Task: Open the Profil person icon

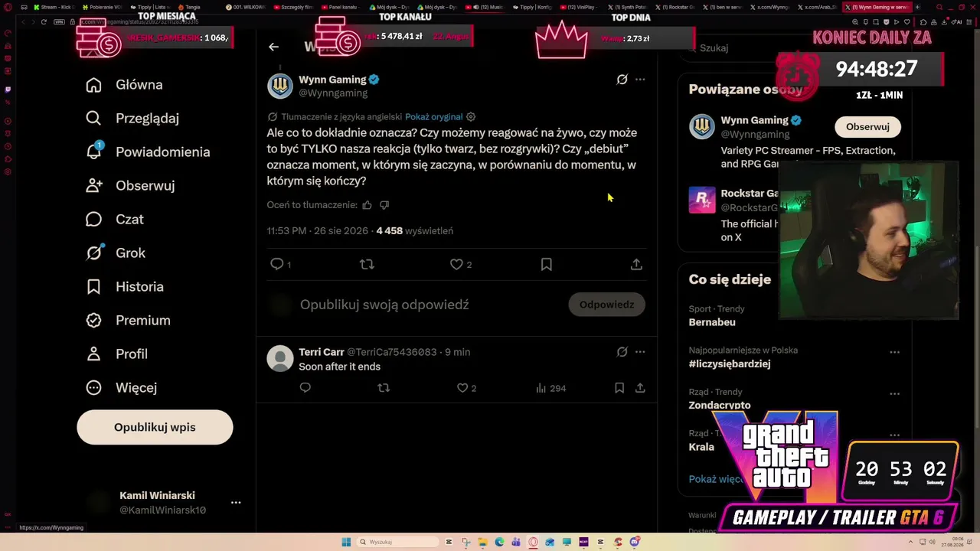Action: coord(93,354)
